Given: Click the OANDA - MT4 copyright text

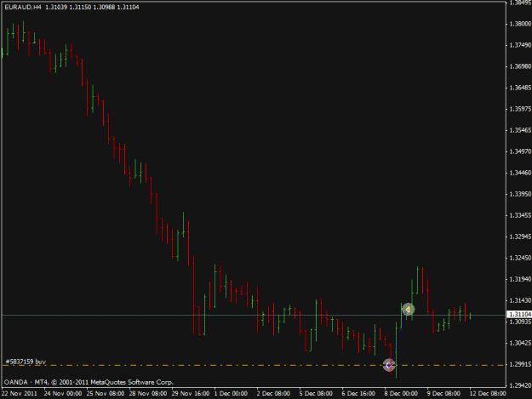Looking at the screenshot, I should 89,382.
